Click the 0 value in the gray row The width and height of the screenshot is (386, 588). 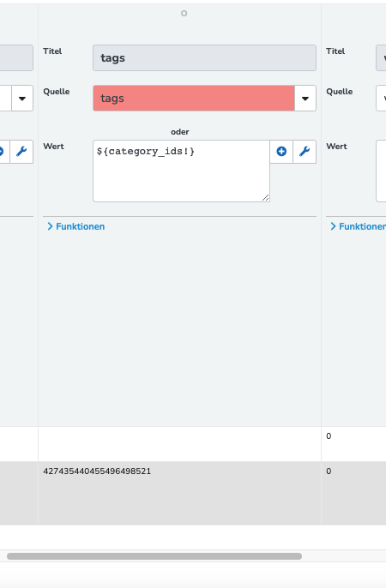click(x=329, y=471)
